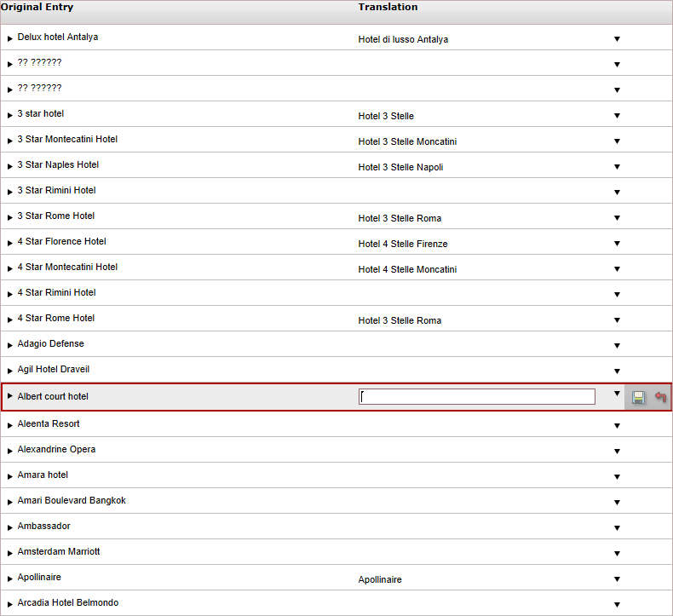673x616 pixels.
Task: Open dropdown arrow for 4 Star Rome Hotel
Action: [x=617, y=320]
